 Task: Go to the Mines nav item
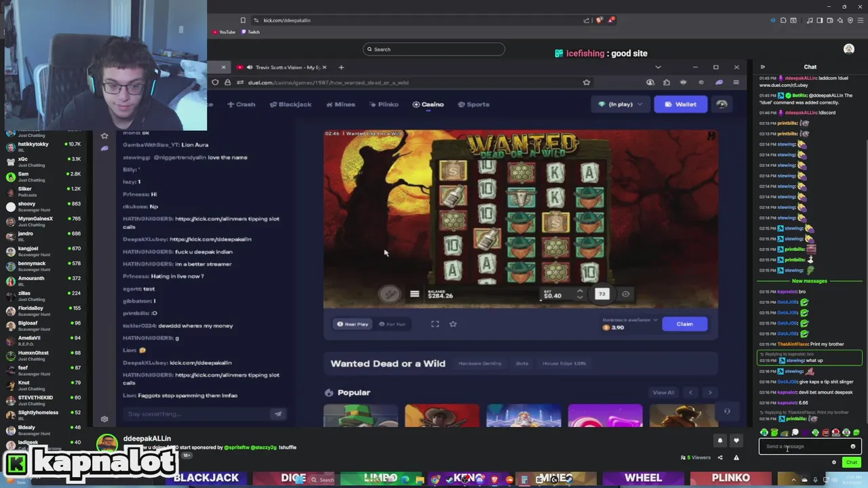340,104
